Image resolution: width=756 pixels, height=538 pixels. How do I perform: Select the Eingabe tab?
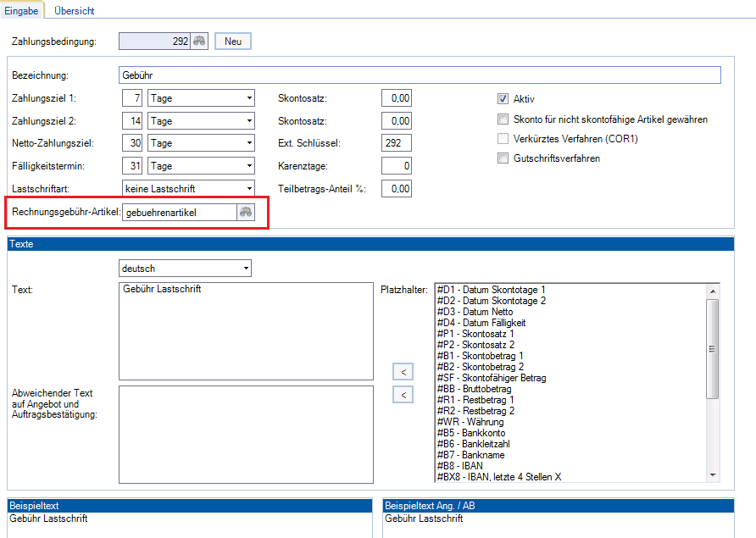point(21,11)
